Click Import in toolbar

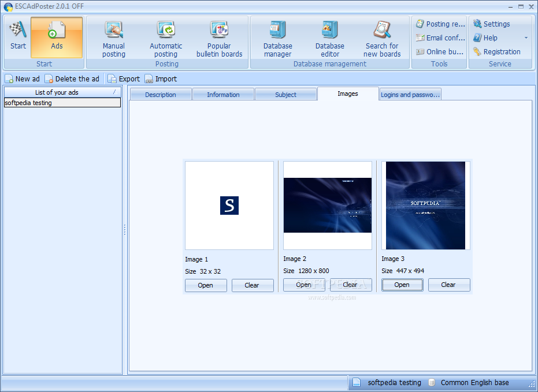161,79
